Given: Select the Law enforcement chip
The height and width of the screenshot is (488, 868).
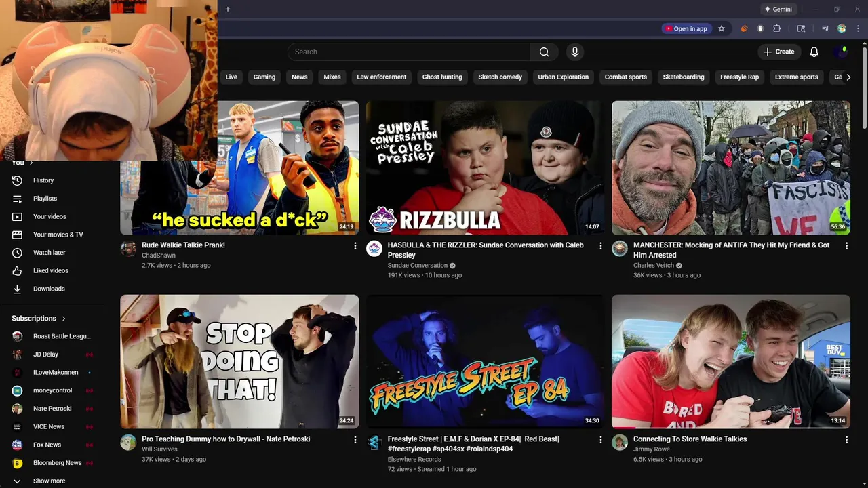Looking at the screenshot, I should [382, 77].
